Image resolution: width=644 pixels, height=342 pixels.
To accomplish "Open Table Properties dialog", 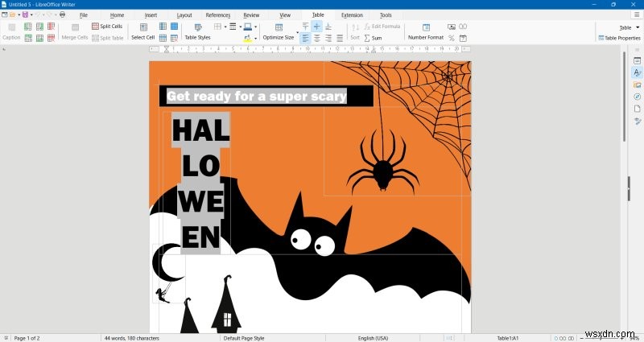I will click(619, 38).
